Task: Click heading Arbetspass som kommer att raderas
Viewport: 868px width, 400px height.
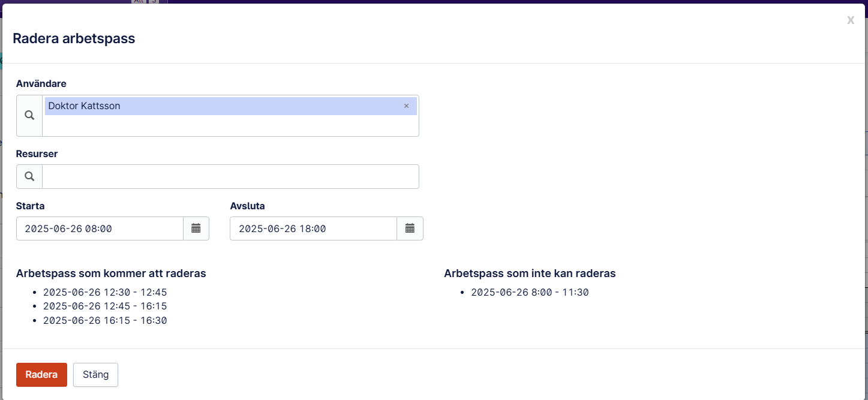Action: click(111, 273)
